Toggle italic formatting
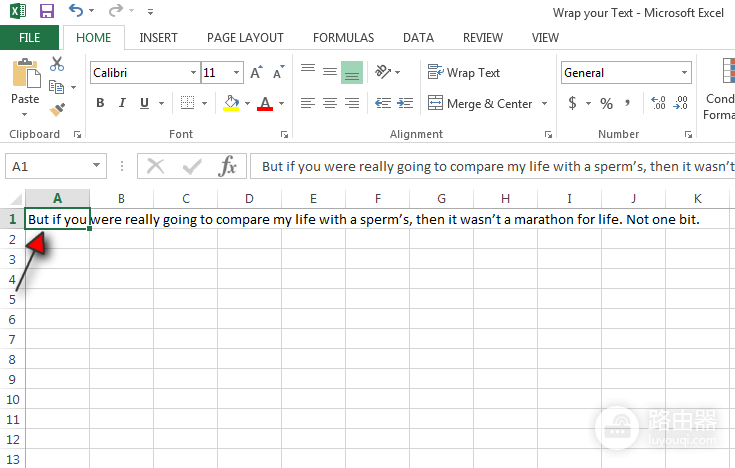 coord(122,103)
